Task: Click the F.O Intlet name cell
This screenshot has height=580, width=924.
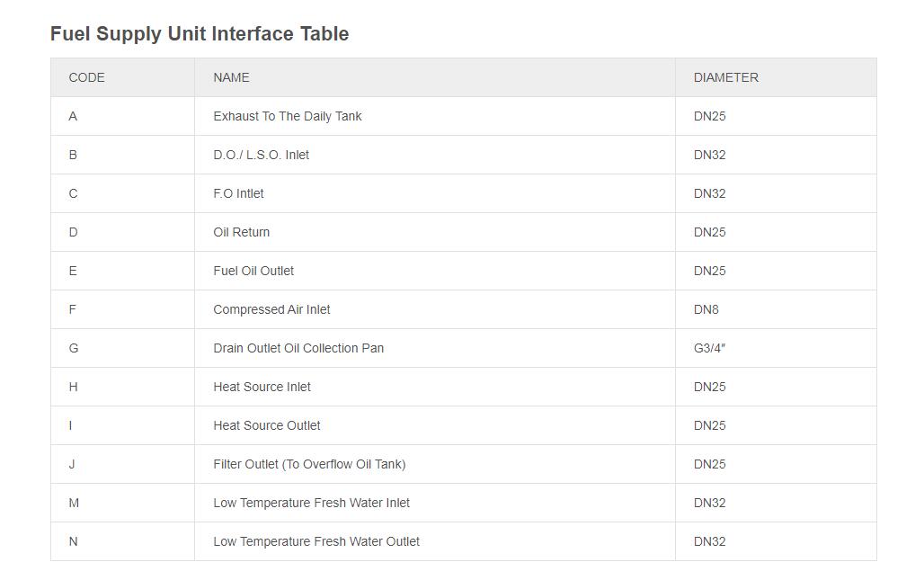Action: coord(238,193)
